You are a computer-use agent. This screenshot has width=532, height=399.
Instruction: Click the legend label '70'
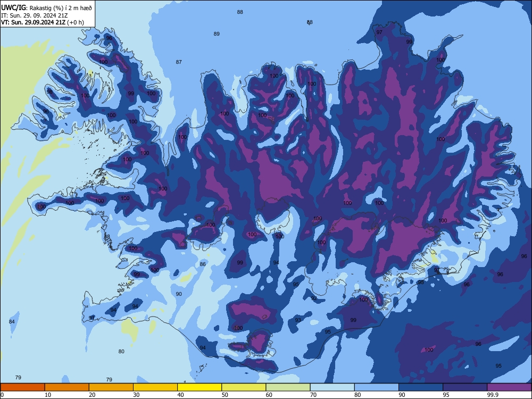(313, 395)
